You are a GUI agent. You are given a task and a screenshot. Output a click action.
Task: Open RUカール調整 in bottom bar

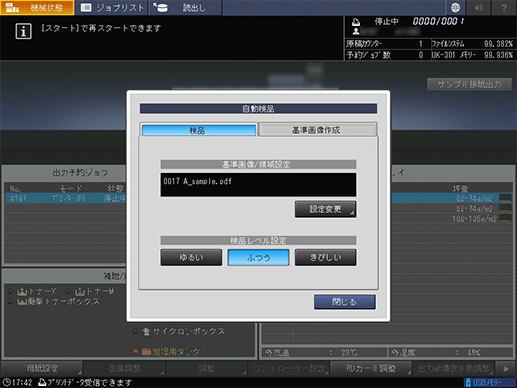coord(371,368)
